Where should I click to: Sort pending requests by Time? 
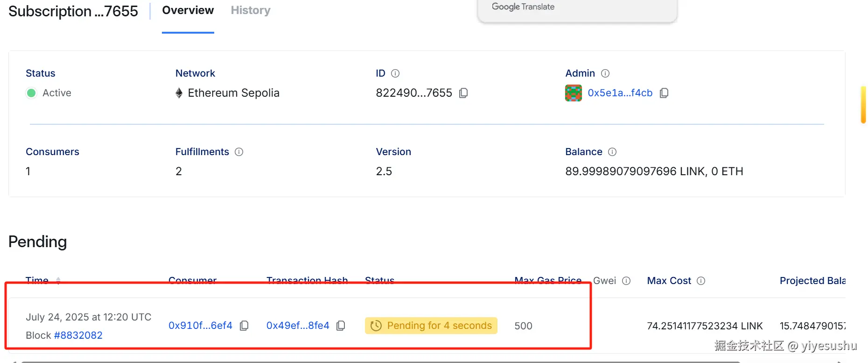[58, 280]
